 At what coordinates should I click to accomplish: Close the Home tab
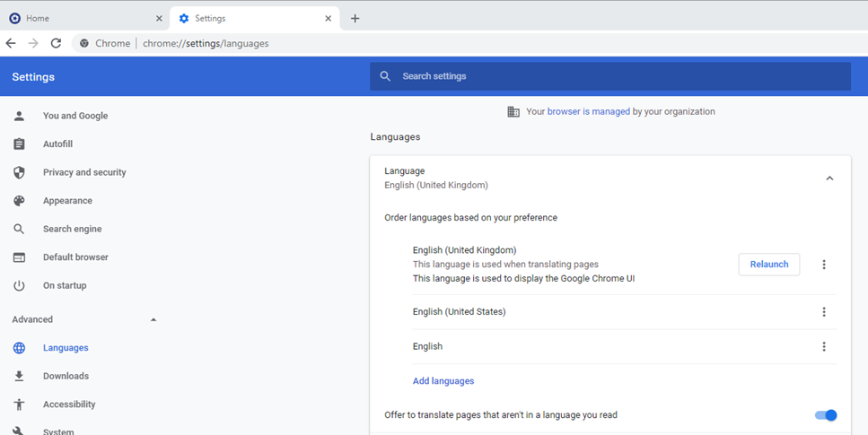(x=159, y=18)
